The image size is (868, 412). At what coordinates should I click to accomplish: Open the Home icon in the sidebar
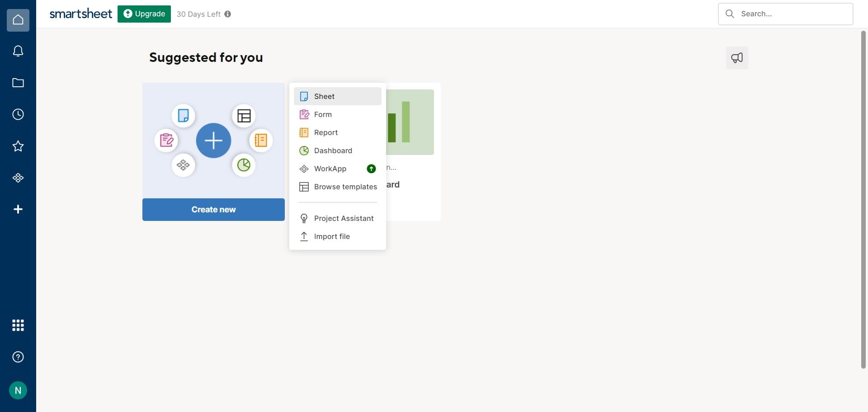pos(18,19)
